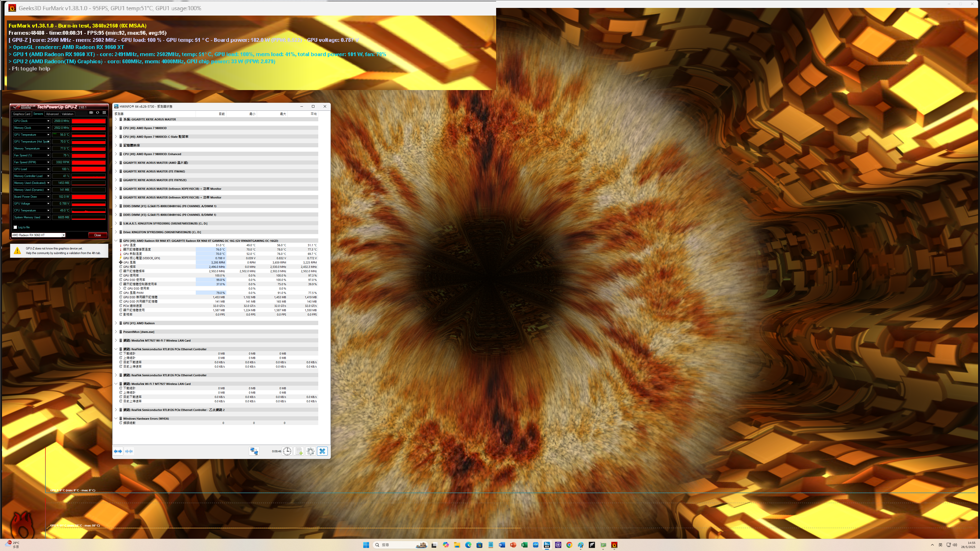Open File Explorer from taskbar
This screenshot has height=551, width=980.
pos(457,545)
